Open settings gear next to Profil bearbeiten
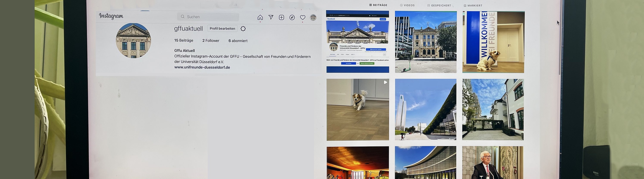 (243, 29)
